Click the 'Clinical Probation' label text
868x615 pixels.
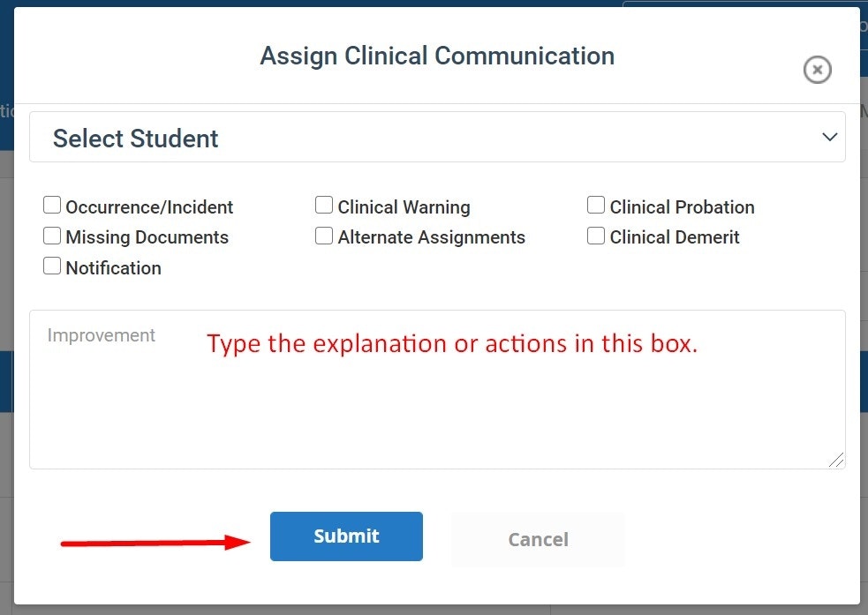point(682,207)
